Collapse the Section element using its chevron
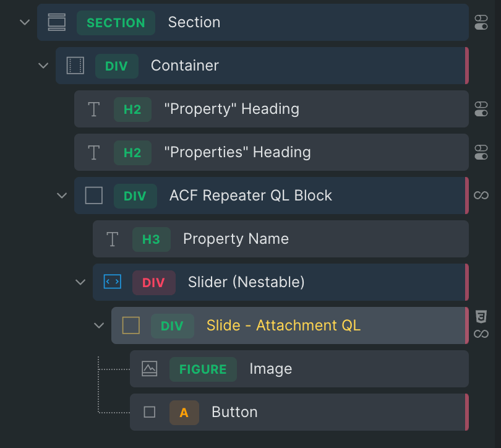Screen dimensions: 501x448 (24, 22)
